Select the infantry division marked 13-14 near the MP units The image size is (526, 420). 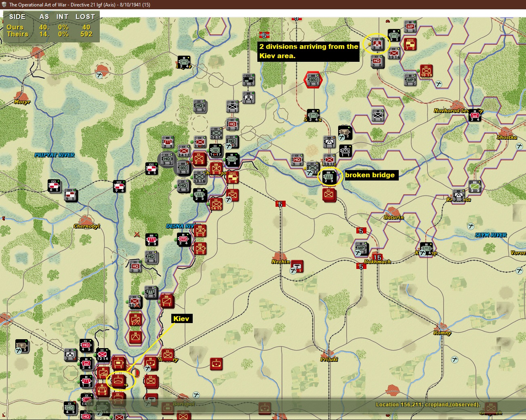(x=394, y=53)
